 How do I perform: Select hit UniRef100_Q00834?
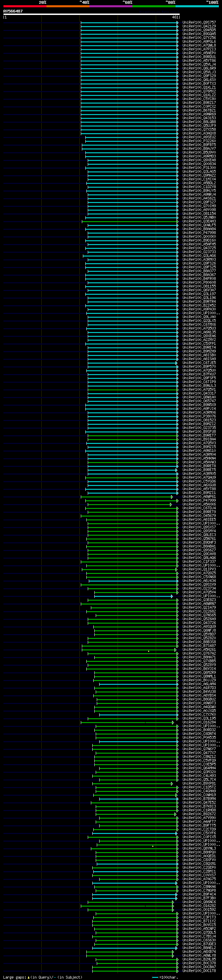199,164
